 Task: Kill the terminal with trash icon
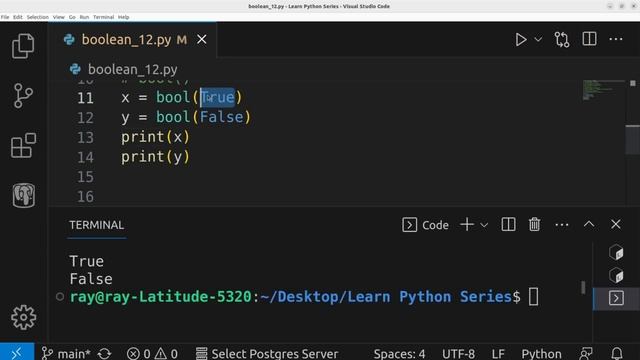point(534,224)
